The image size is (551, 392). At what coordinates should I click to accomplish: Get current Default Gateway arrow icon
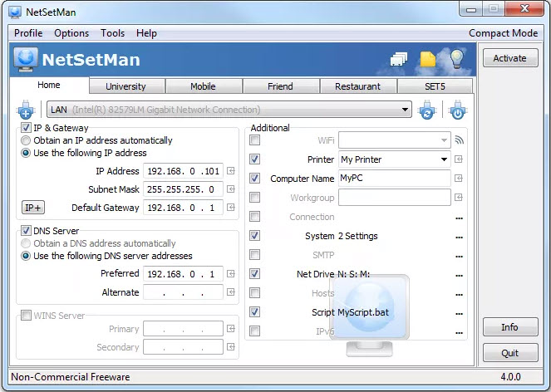pos(231,208)
